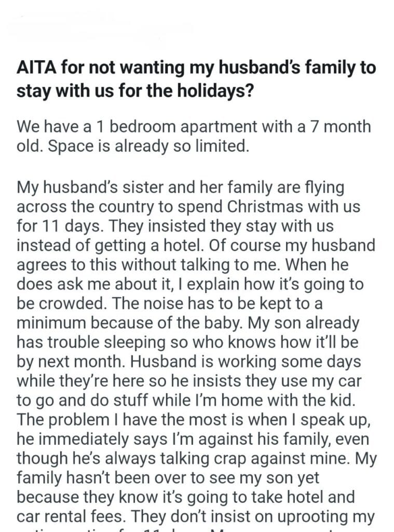Viewport: 394px width, 532px height.
Task: Click the line starting "because they know it's going"
Action: [x=185, y=497]
